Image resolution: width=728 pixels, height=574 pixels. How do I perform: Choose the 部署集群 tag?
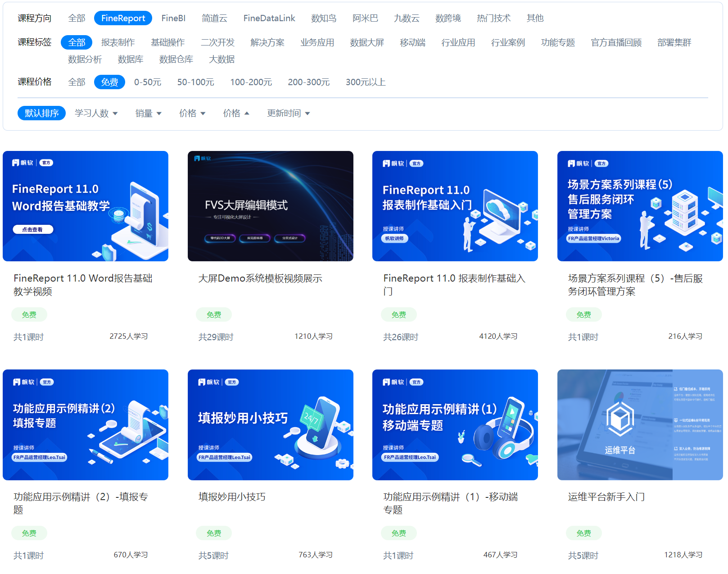tap(674, 42)
